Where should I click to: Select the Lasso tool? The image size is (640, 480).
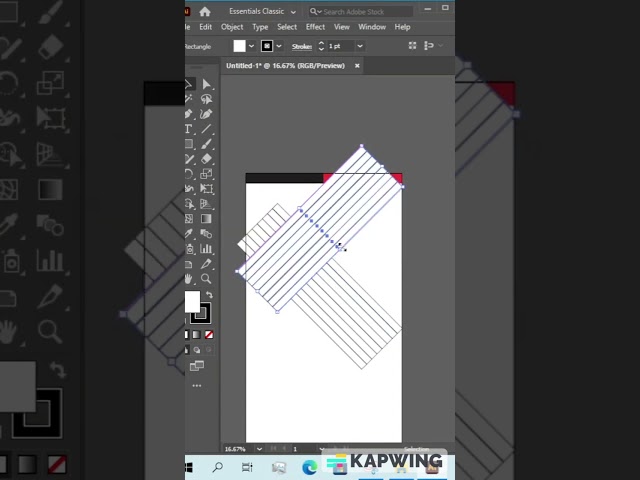pos(206,99)
